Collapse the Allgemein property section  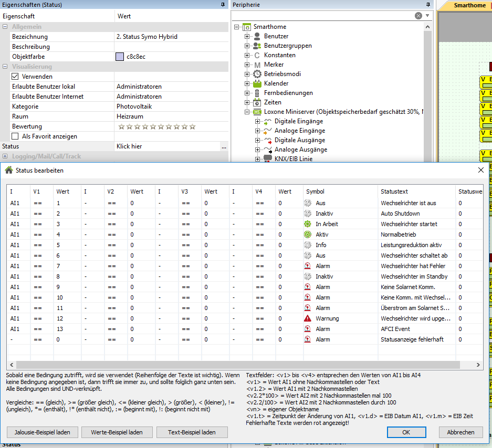click(5, 27)
